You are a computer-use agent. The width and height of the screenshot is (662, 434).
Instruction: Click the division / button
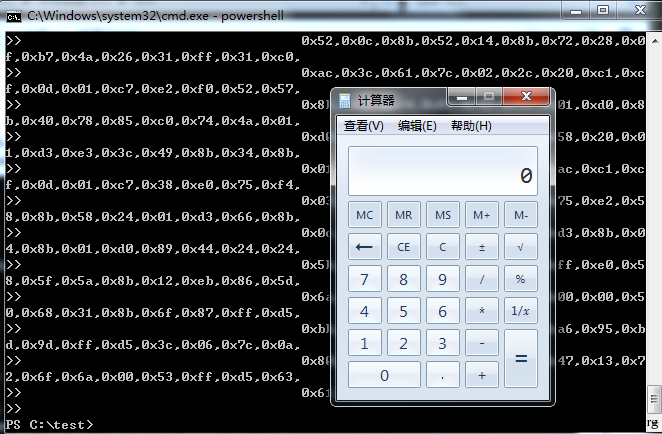tap(482, 279)
